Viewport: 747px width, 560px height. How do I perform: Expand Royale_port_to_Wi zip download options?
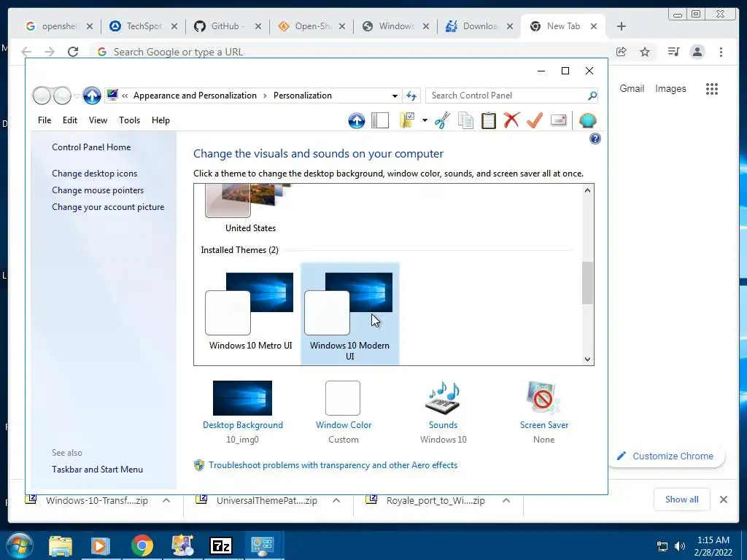(x=506, y=500)
